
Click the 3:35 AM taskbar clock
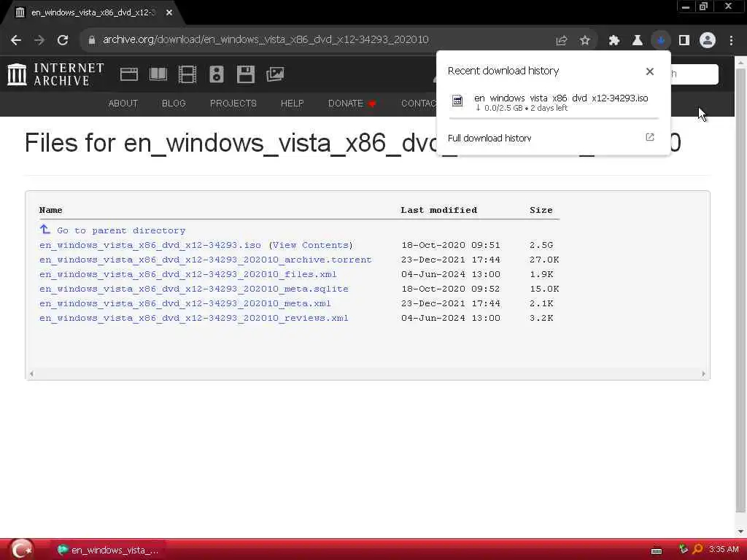(724, 550)
